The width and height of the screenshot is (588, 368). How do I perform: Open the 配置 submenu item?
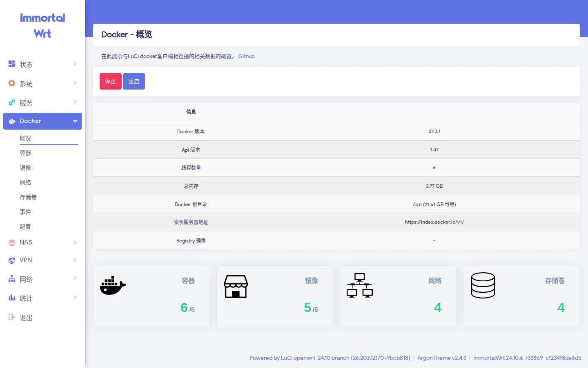(x=25, y=227)
